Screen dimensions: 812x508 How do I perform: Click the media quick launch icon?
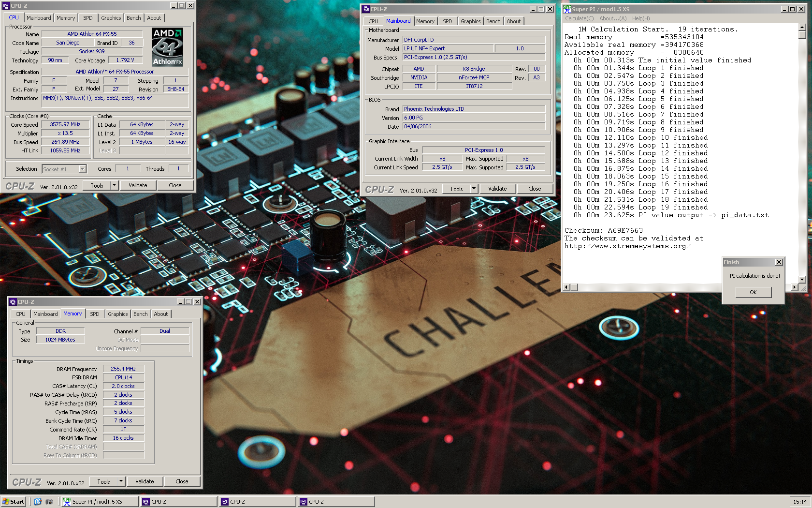pyautogui.click(x=49, y=502)
